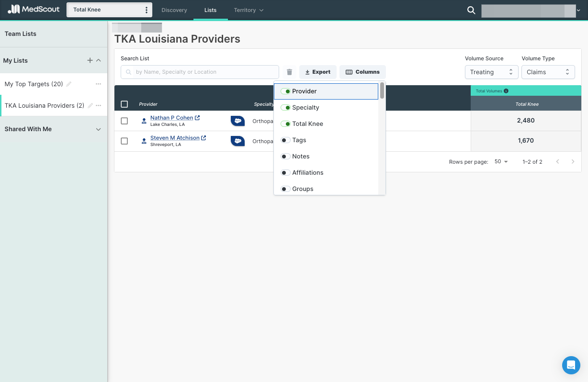Open the Volume Source Treating dropdown
The width and height of the screenshot is (588, 382).
(x=491, y=72)
